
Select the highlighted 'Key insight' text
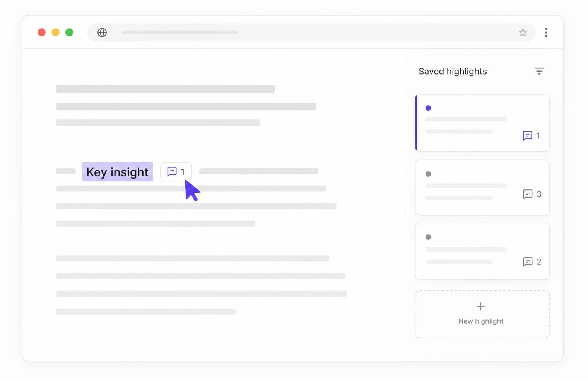[x=118, y=172]
